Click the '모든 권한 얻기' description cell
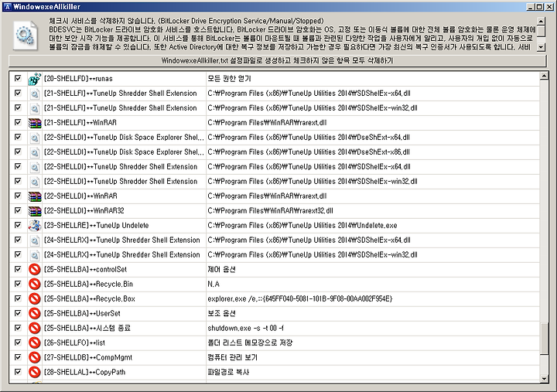 (x=229, y=79)
